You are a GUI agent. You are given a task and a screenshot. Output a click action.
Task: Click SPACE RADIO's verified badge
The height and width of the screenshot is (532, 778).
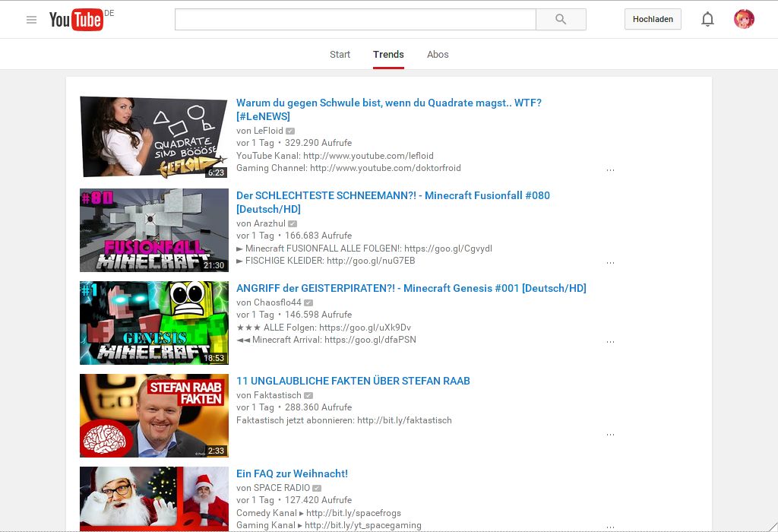tap(317, 489)
